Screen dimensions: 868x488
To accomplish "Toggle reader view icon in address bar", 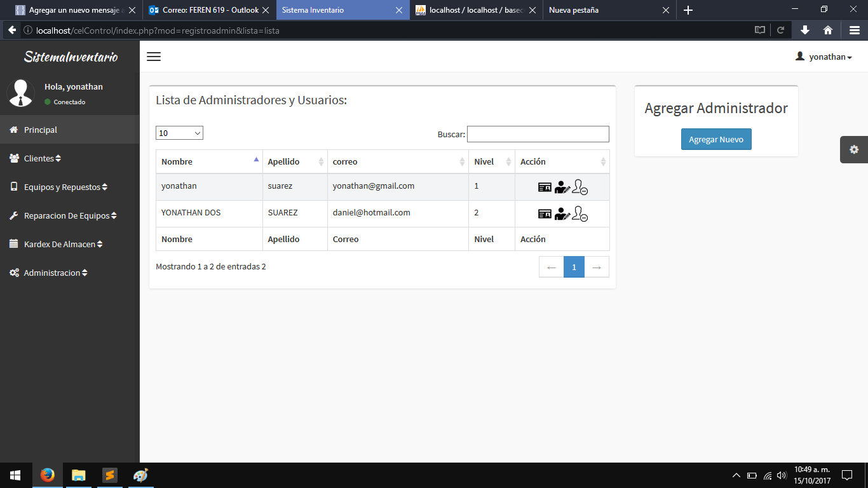I will pyautogui.click(x=760, y=30).
